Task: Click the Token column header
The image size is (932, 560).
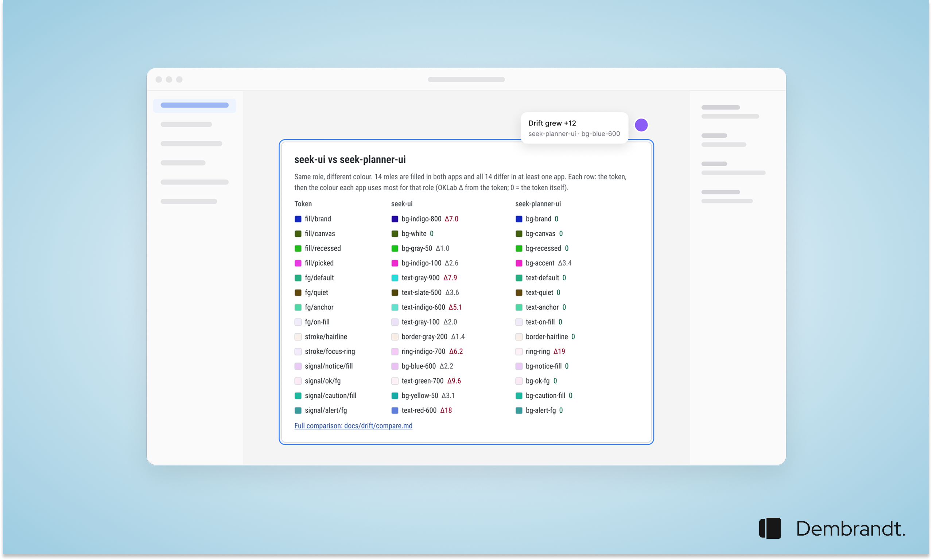Action: pyautogui.click(x=303, y=204)
